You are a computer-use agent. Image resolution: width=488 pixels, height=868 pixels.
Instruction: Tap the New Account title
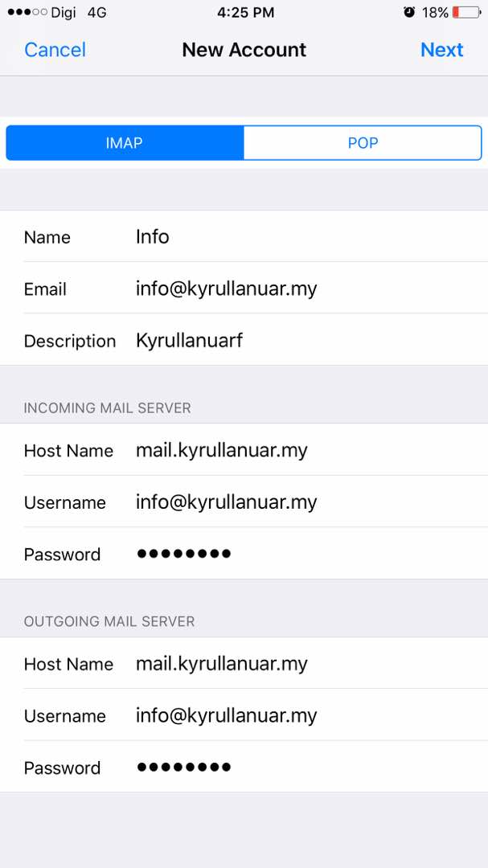tap(244, 50)
